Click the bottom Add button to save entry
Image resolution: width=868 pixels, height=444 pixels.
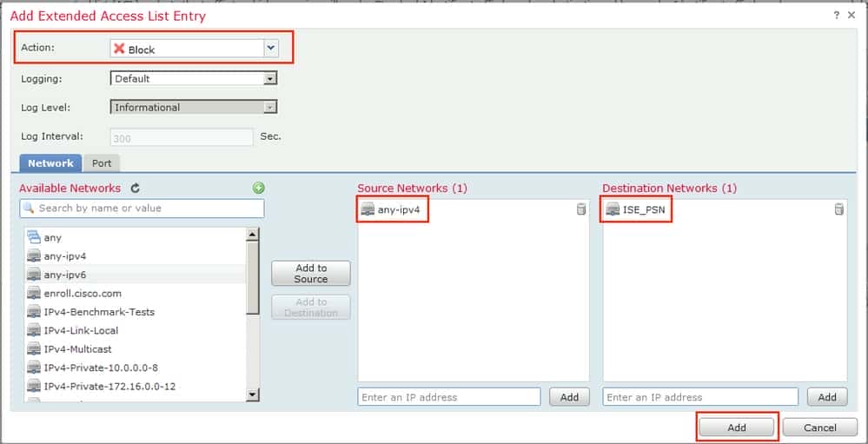[x=736, y=427]
